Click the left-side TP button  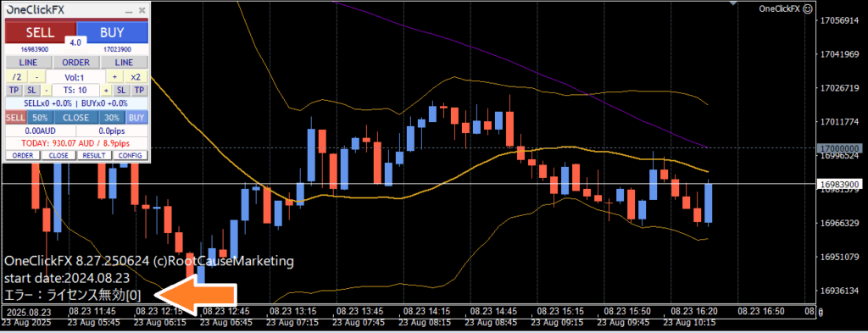[x=14, y=90]
